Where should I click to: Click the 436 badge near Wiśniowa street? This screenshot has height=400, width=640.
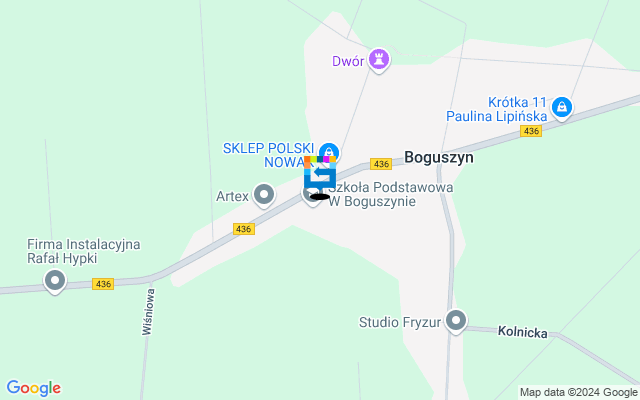click(103, 284)
